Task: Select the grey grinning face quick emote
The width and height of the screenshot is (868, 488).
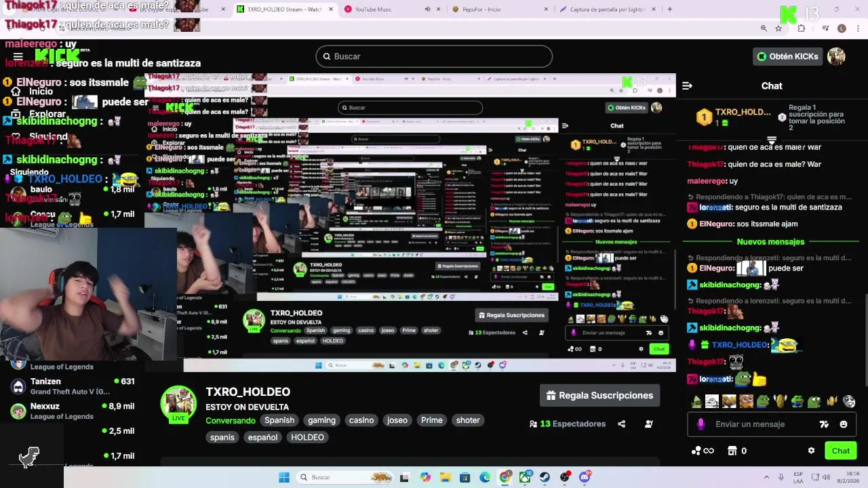Action: 849,402
